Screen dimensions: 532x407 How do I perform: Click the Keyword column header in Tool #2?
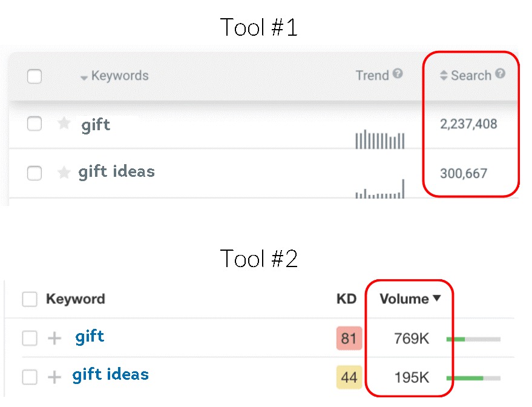pos(75,299)
